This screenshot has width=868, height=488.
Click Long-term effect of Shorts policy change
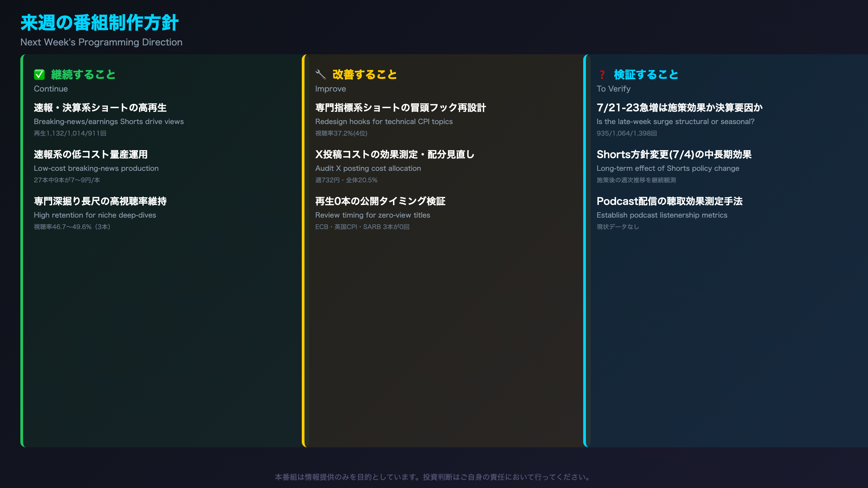[x=668, y=168]
